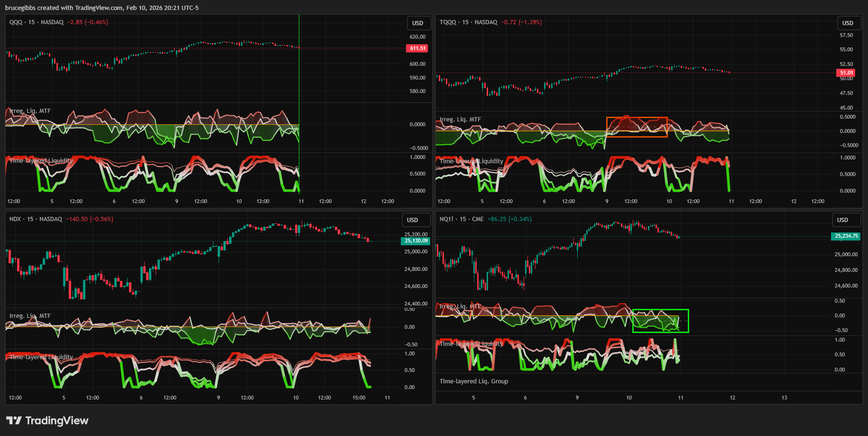The width and height of the screenshot is (868, 436).
Task: Open the USD currency selector on TQQQ chart
Action: [847, 23]
